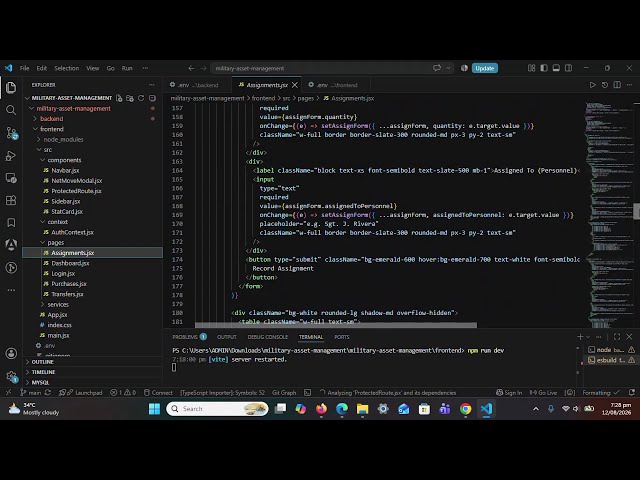Open Dashboard.jsx in the explorer
Viewport: 640px width, 480px height.
pos(70,263)
